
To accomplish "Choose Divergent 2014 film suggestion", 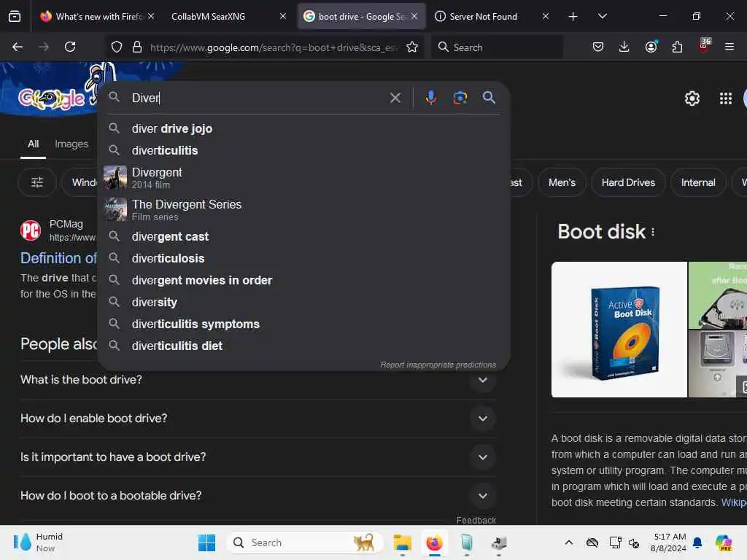I will coord(304,178).
